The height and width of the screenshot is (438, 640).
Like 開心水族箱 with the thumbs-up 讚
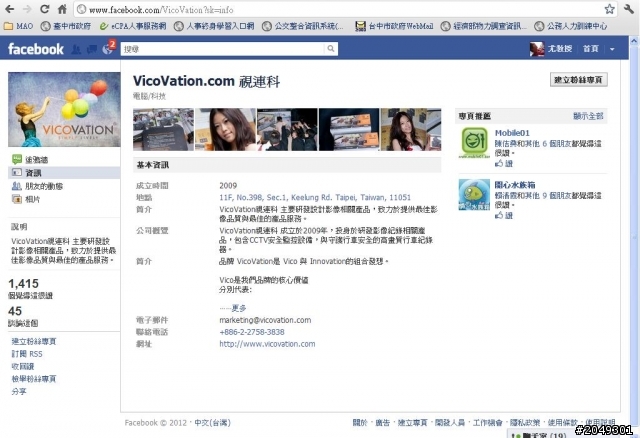504,216
